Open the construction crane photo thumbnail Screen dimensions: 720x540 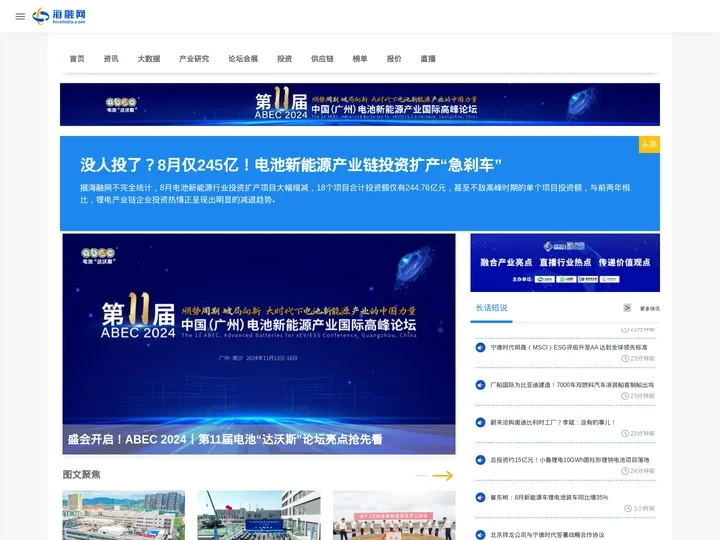(x=259, y=515)
